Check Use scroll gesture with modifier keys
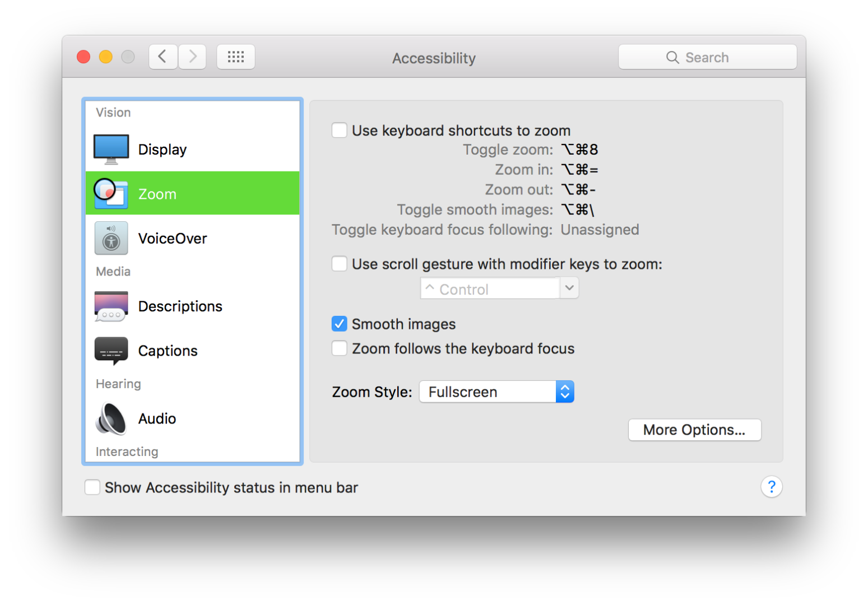Viewport: 868px width, 605px height. 340,263
